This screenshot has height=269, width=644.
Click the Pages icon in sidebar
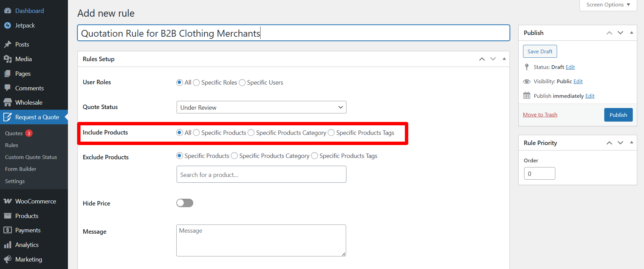(7, 74)
